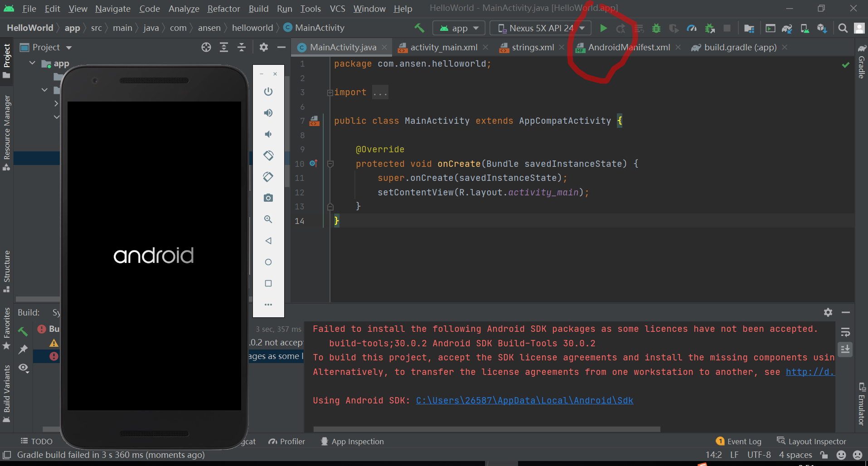The width and height of the screenshot is (868, 466).
Task: Expand the folded import block
Action: click(330, 92)
